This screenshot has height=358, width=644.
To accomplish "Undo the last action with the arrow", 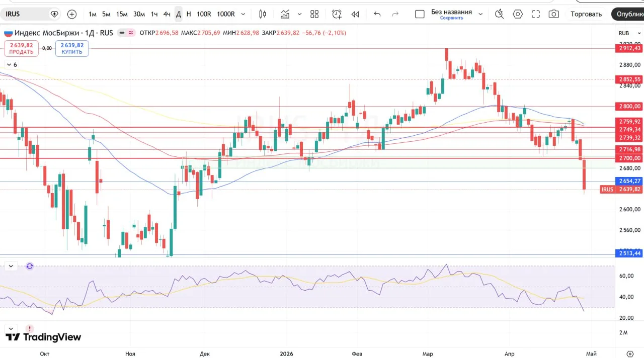I will 377,14.
